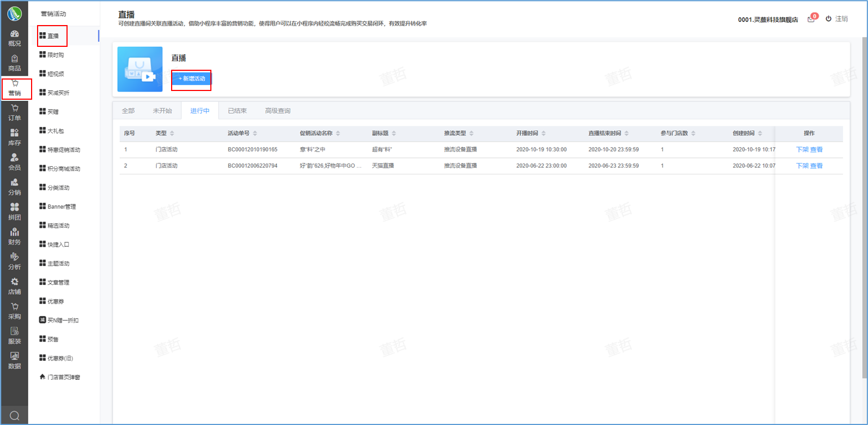Switch to the 已结束 tab
Viewport: 868px width, 425px height.
pos(237,111)
